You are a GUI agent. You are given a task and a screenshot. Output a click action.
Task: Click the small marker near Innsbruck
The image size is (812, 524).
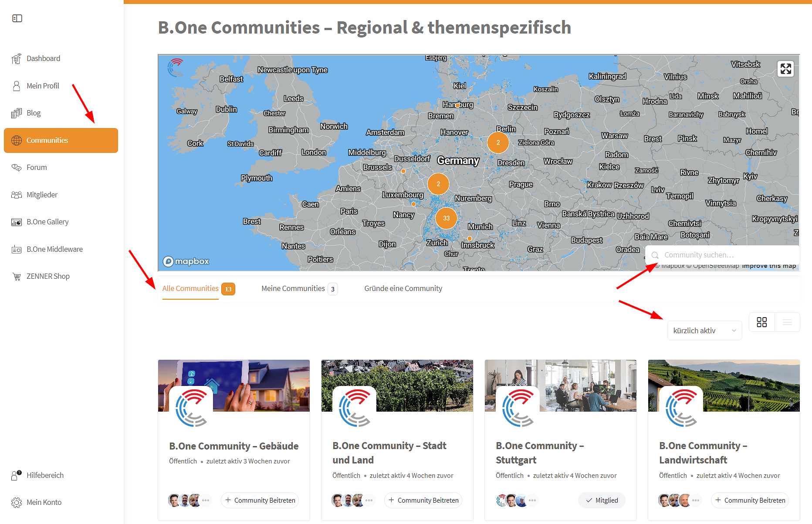click(470, 238)
